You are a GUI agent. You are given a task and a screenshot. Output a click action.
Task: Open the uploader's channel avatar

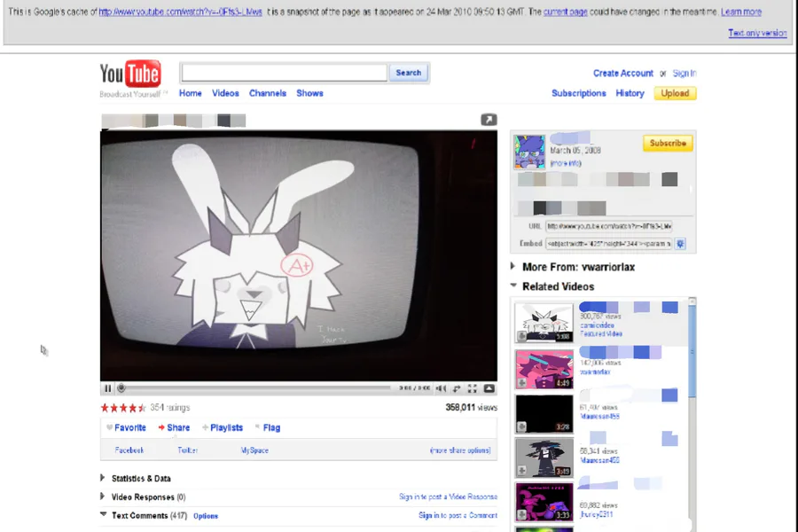tap(529, 152)
